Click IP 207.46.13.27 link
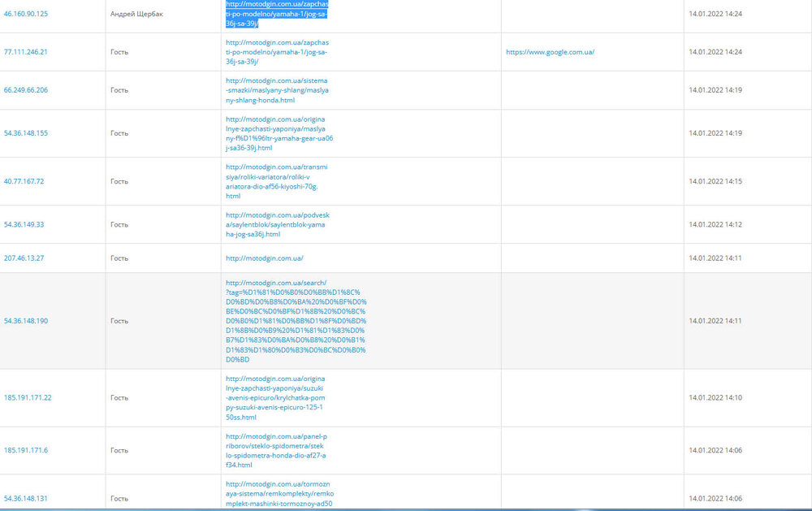The image size is (812, 511). [x=24, y=258]
